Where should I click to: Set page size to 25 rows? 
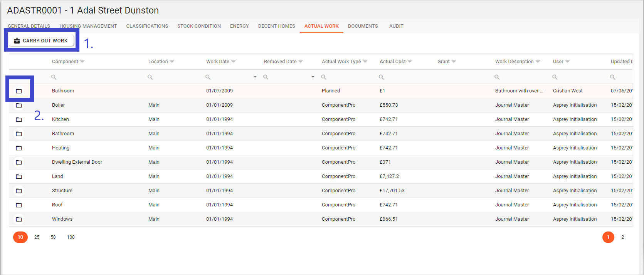coord(37,237)
